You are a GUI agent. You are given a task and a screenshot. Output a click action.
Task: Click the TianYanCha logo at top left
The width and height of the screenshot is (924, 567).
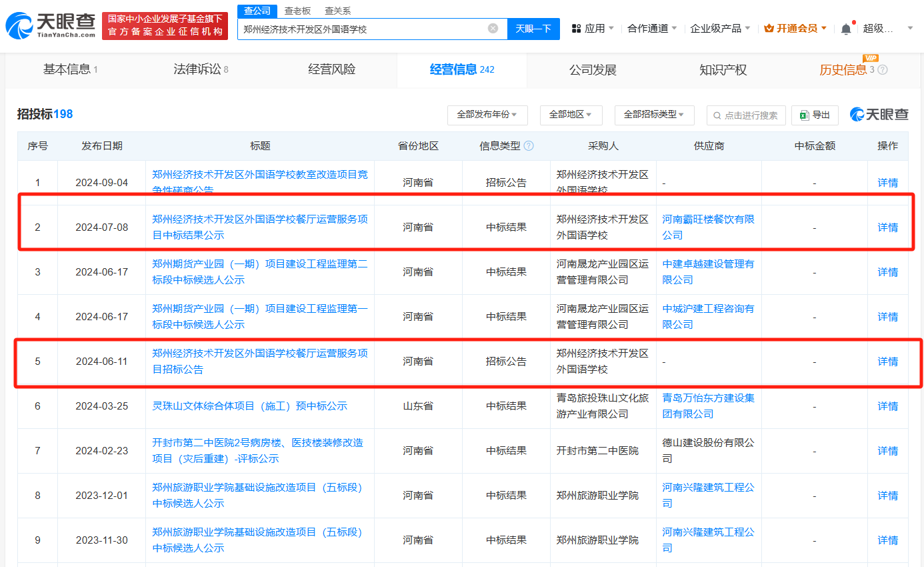coord(50,25)
